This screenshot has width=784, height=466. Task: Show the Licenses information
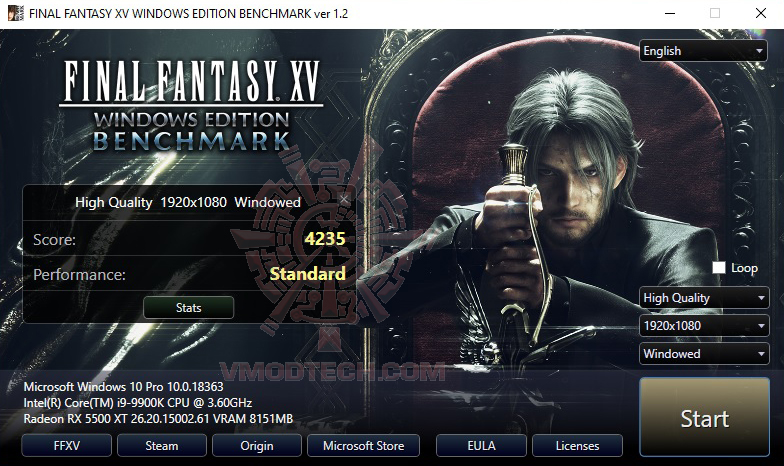coord(578,446)
